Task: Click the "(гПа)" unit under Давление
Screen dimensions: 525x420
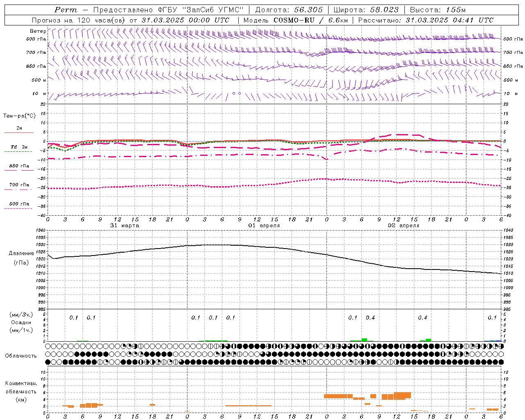Action: (x=21, y=263)
